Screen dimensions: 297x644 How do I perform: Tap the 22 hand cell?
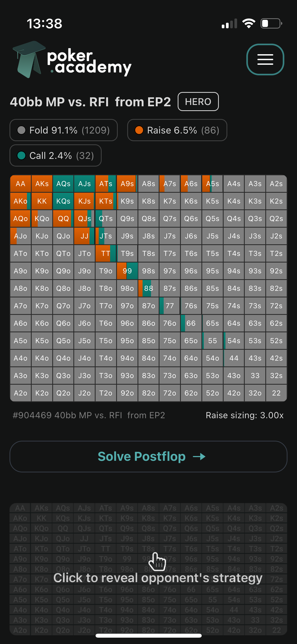tap(276, 393)
